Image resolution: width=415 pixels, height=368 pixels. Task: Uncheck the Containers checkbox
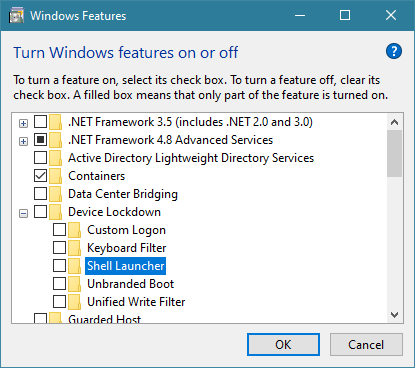(x=40, y=176)
